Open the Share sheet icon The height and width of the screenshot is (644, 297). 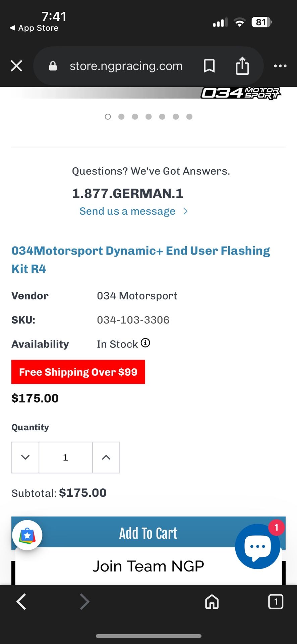pos(242,66)
